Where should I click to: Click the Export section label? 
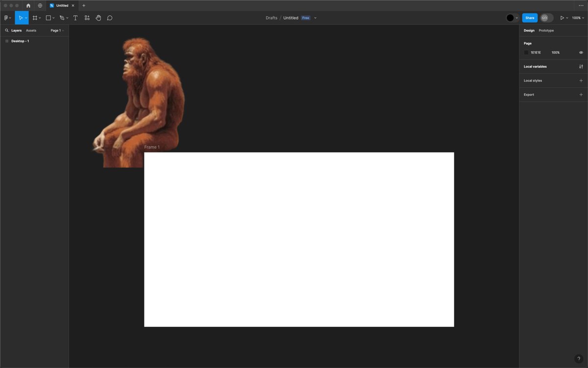(x=529, y=95)
